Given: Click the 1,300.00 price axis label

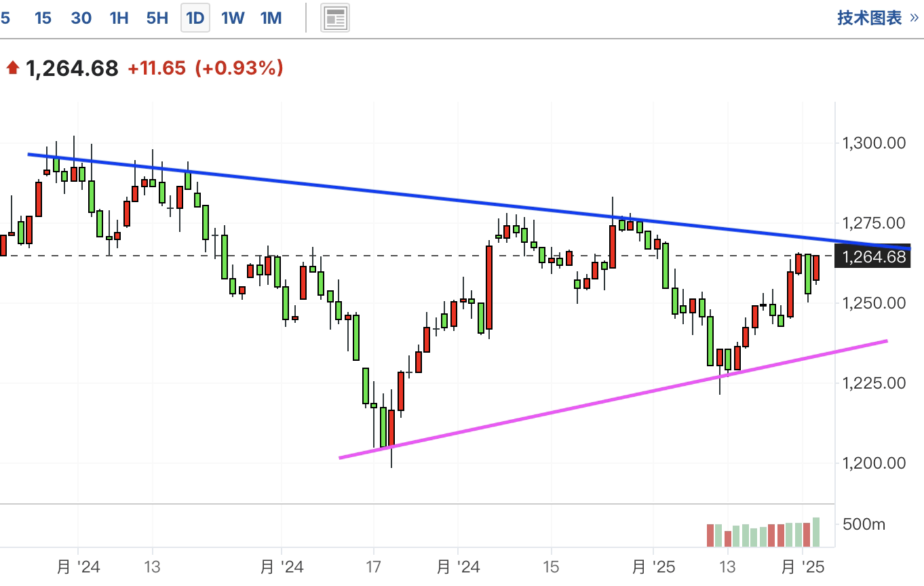Looking at the screenshot, I should click(874, 143).
